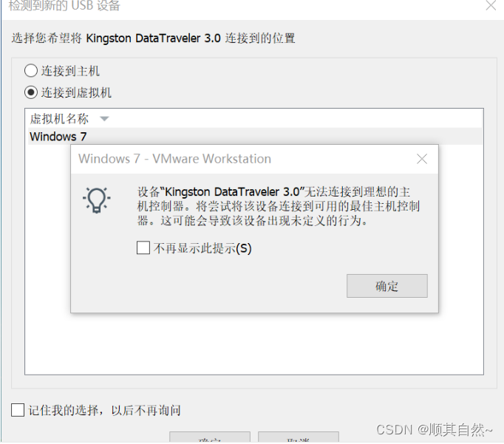Click the partially visible bottom 确定 button
504x444 pixels.
tap(210, 437)
